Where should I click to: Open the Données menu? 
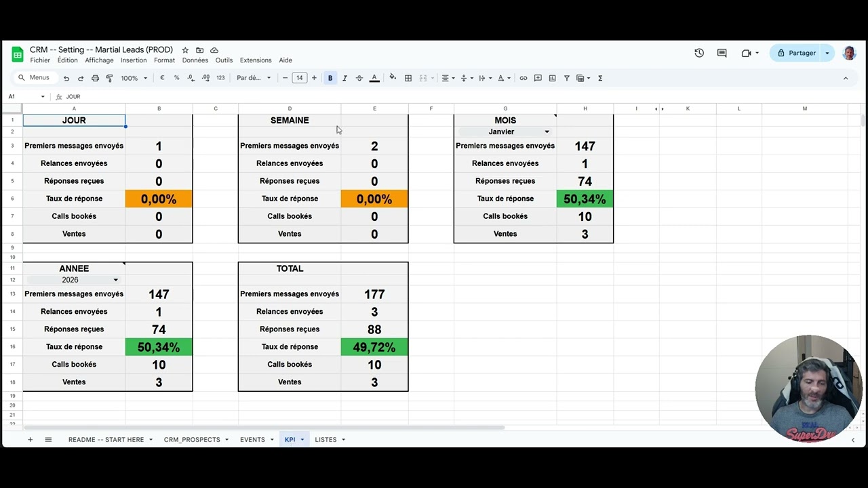[x=195, y=60]
